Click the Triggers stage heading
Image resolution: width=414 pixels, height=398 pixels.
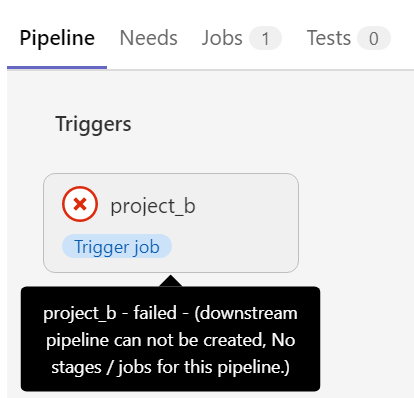click(x=93, y=124)
